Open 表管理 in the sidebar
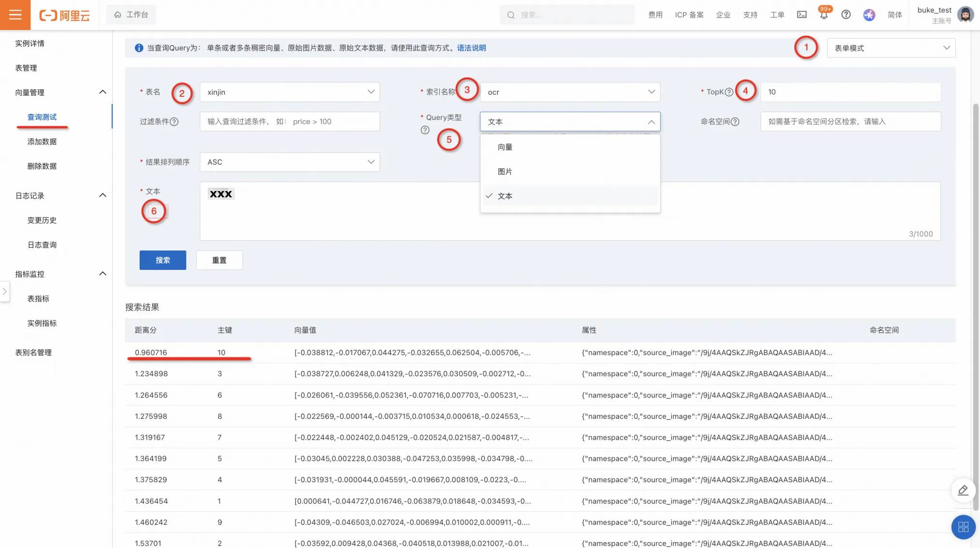 pyautogui.click(x=26, y=68)
